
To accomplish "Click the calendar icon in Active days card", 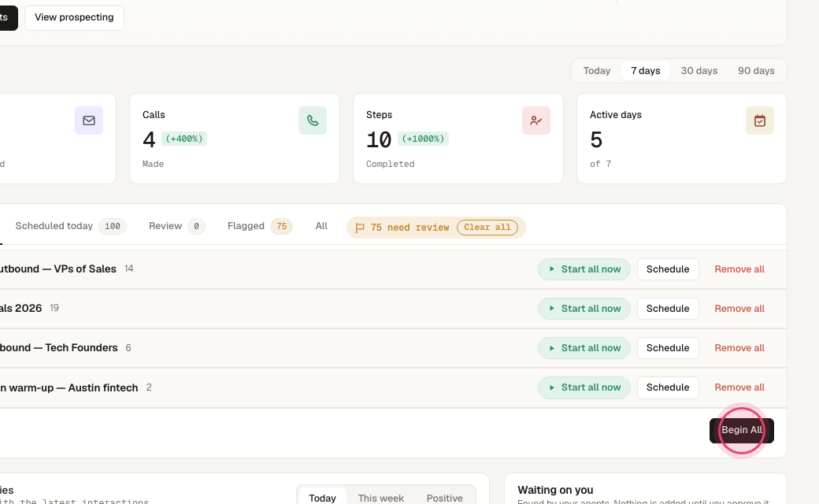I will 759,120.
